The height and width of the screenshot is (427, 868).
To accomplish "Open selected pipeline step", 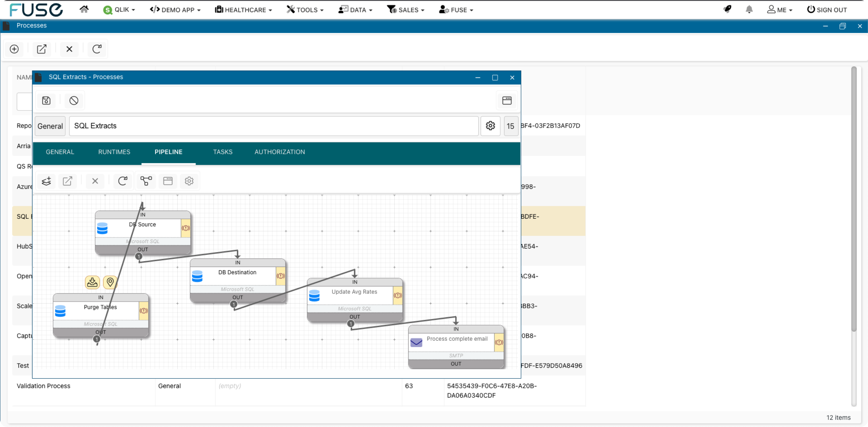I will coord(68,181).
